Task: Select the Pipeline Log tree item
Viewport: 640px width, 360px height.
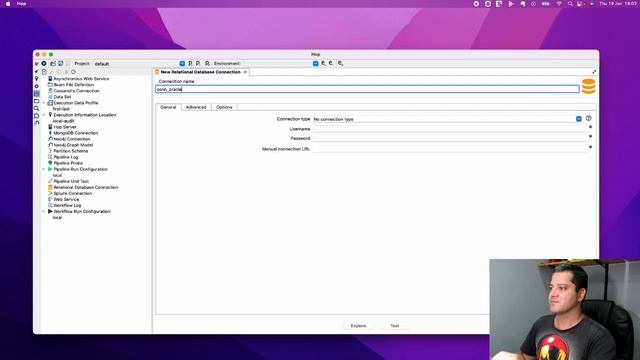Action: click(66, 157)
